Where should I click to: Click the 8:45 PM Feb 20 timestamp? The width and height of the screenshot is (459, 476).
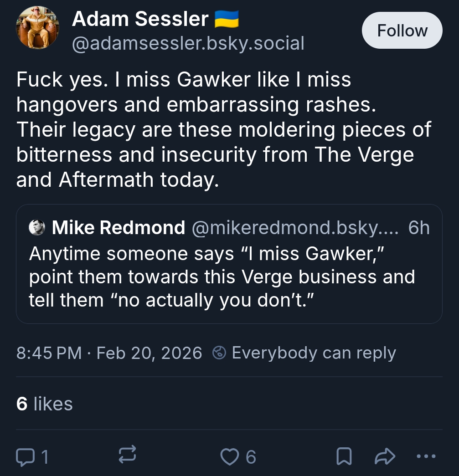(109, 353)
